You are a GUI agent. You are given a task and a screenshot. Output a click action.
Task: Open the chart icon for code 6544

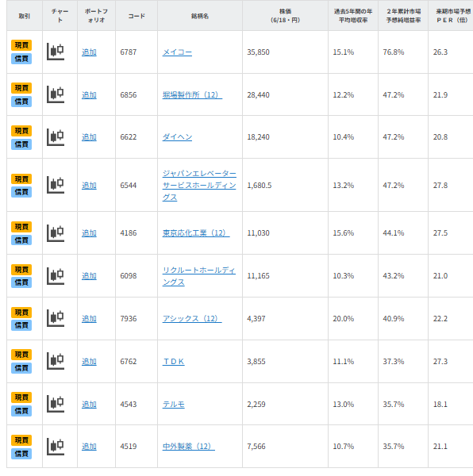[x=56, y=185]
